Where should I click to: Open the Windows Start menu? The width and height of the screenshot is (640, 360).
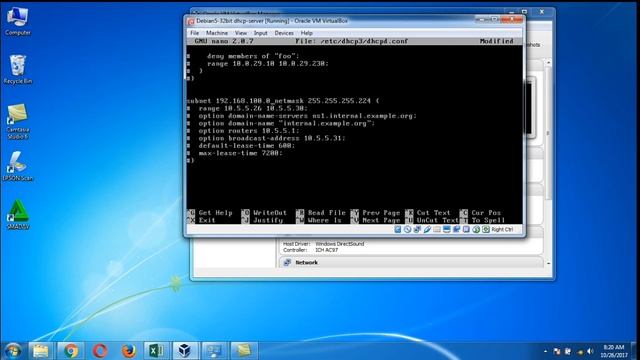(x=13, y=350)
